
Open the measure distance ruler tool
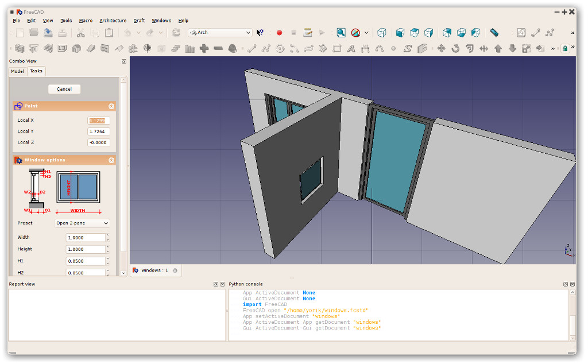[x=494, y=33]
